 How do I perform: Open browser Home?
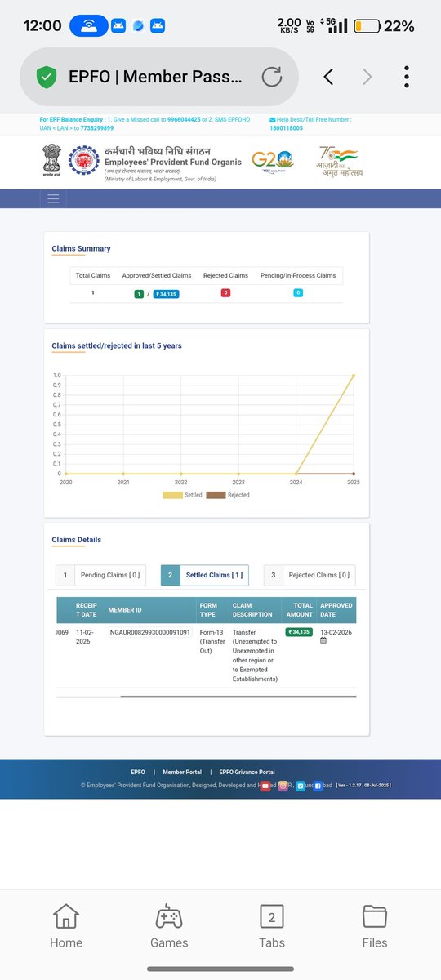[66, 926]
